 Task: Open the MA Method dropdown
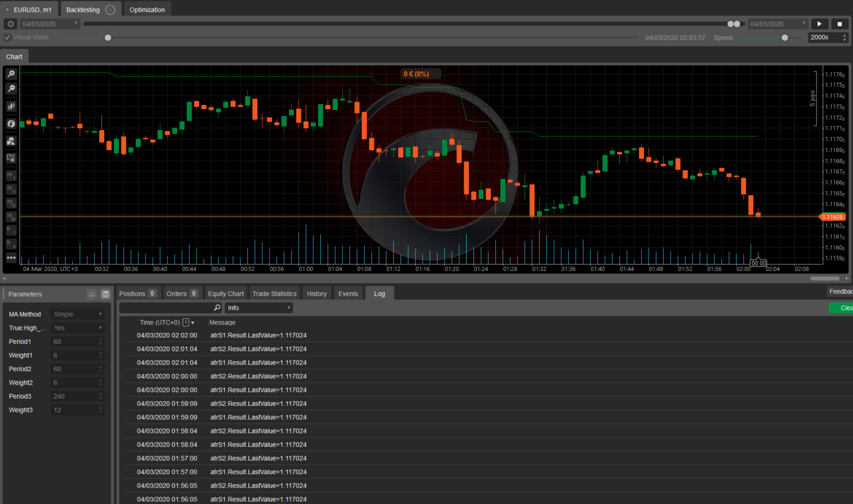[x=77, y=314]
